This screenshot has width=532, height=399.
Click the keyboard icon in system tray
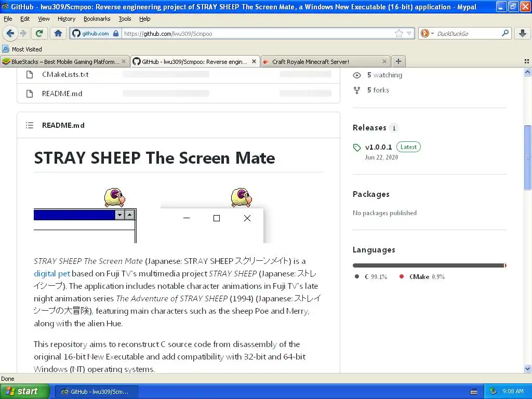click(x=474, y=392)
